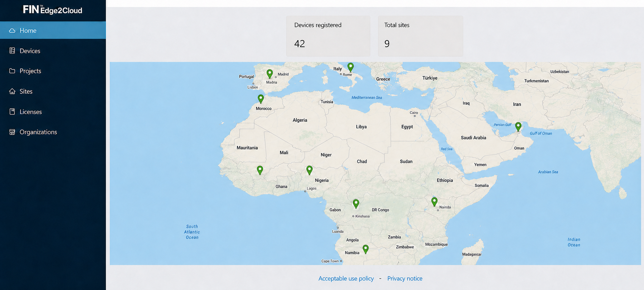Screen dimensions: 644x290
Task: Go to Organizations
Action: [x=53, y=132]
